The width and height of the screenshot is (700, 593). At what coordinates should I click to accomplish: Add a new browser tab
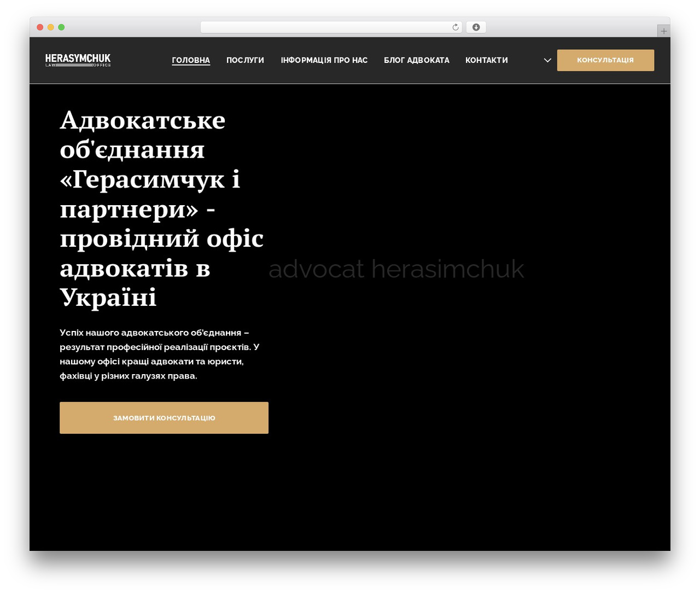663,31
